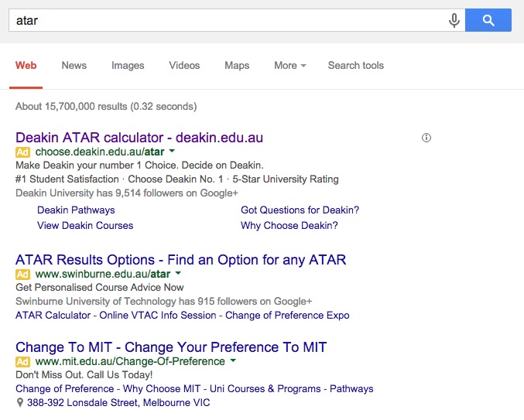
Task: Open the More dropdown menu
Action: [x=290, y=66]
